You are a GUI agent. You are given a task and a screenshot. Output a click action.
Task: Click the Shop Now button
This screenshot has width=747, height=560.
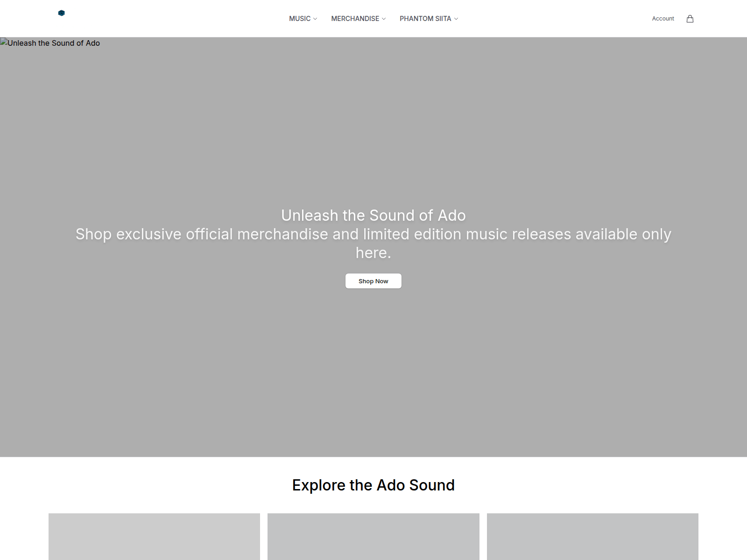[373, 281]
